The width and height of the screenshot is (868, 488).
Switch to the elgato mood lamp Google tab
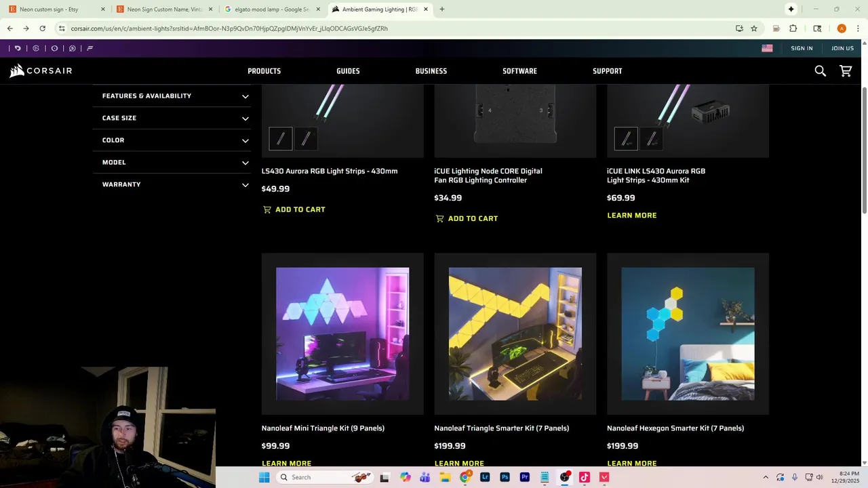tap(271, 9)
